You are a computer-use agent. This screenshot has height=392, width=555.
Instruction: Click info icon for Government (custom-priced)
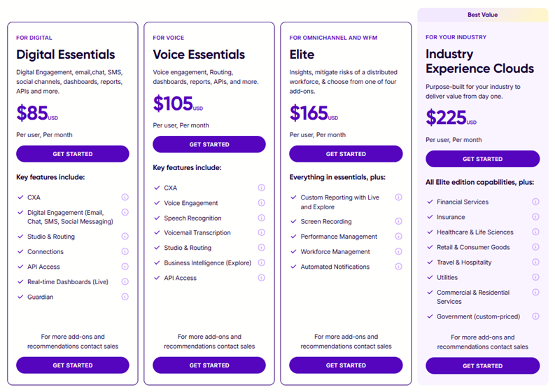click(535, 316)
